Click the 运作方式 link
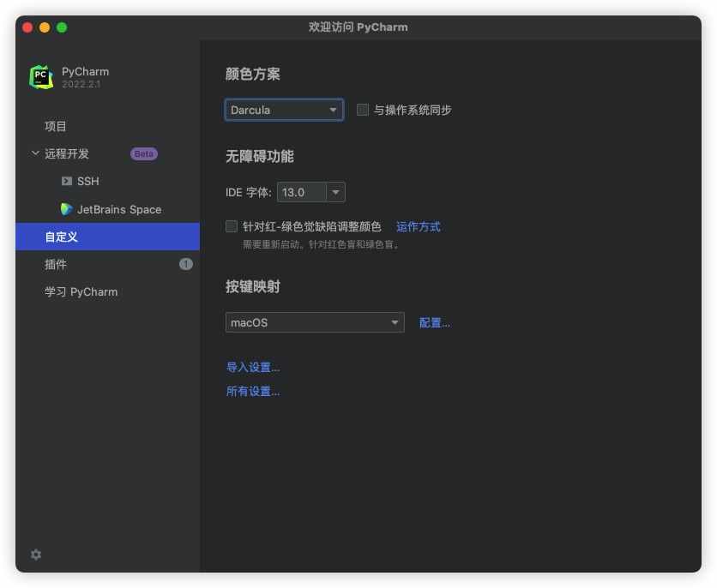The height and width of the screenshot is (588, 717). [418, 226]
